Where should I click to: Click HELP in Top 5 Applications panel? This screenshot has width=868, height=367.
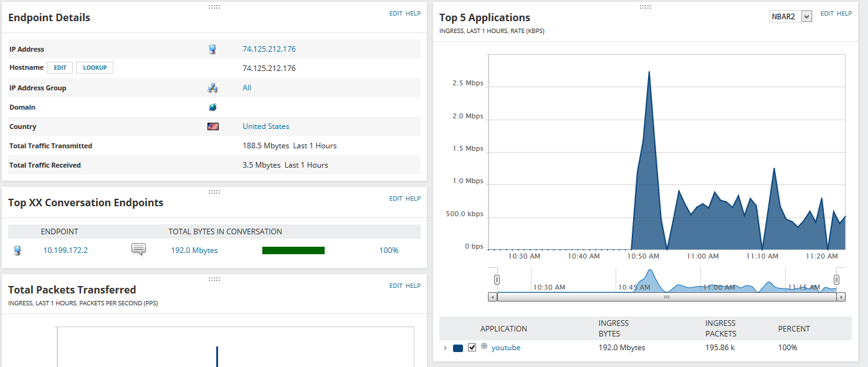pyautogui.click(x=844, y=14)
